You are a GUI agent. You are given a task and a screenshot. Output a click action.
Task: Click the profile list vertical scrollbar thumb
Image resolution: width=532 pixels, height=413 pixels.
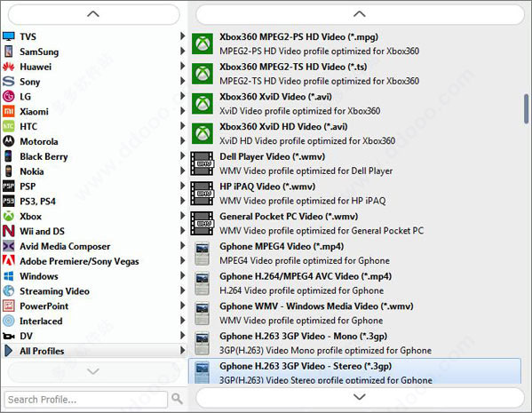click(x=527, y=109)
